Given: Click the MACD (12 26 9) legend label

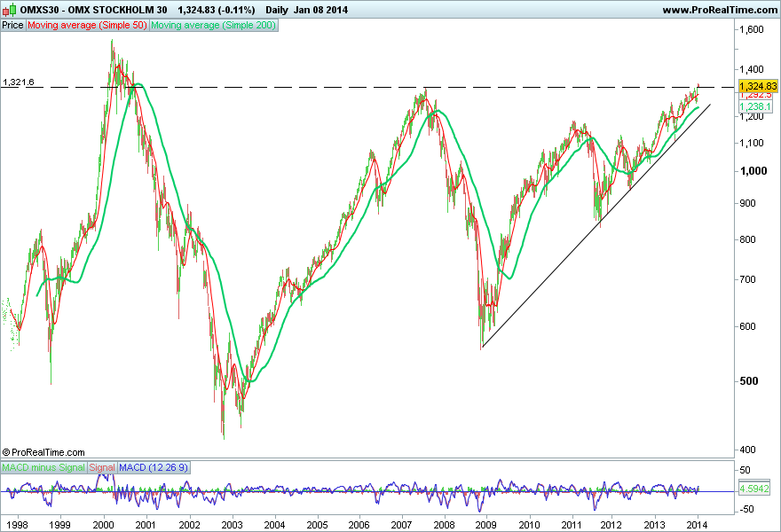Looking at the screenshot, I should 154,467.
